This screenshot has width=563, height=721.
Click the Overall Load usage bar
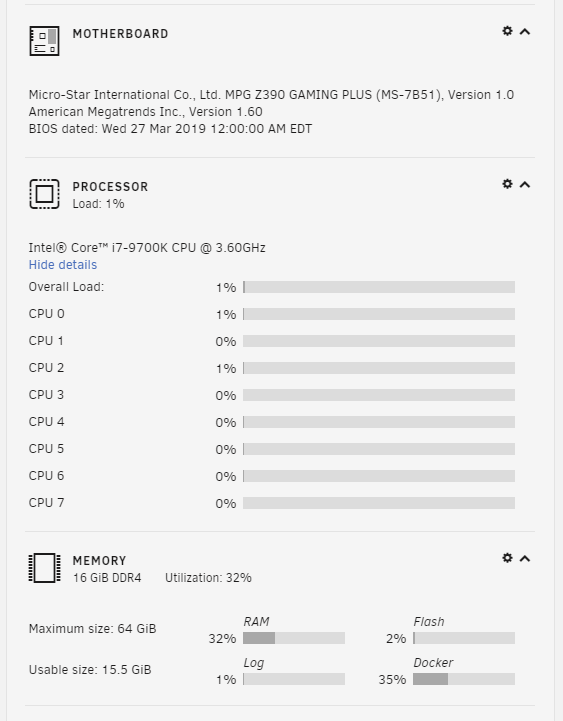coord(379,287)
